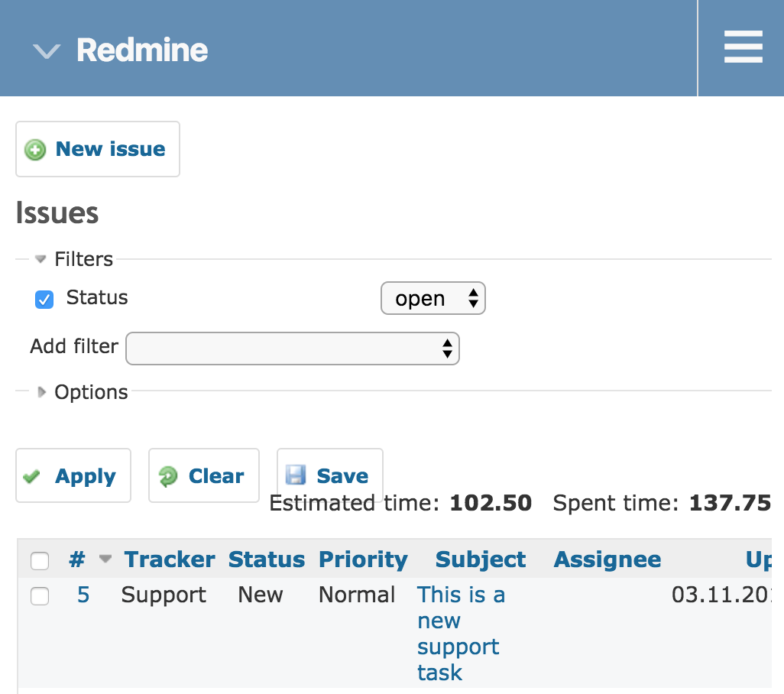
Task: Click the floppy disk icon on Save
Action: click(x=296, y=475)
